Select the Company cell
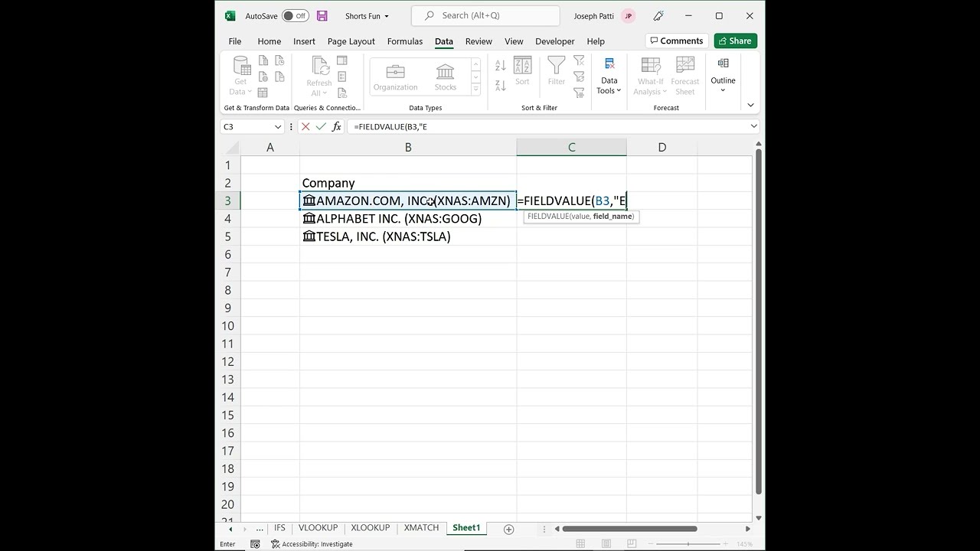 tap(408, 183)
